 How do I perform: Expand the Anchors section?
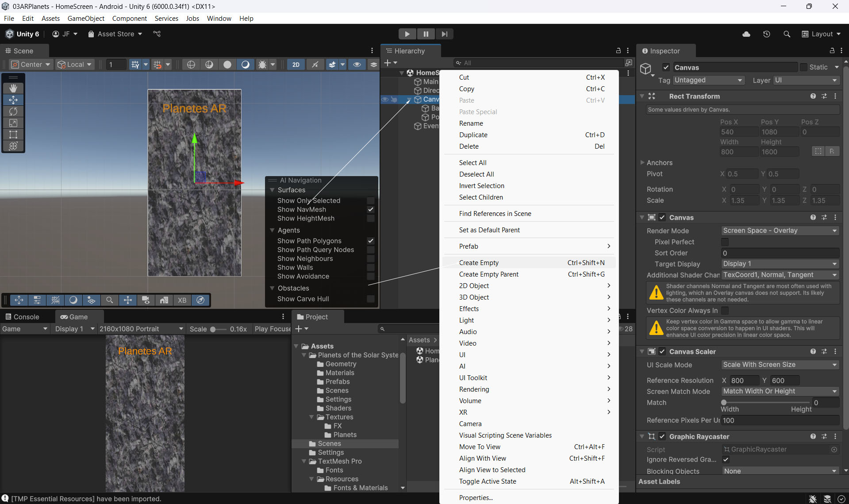tap(642, 163)
